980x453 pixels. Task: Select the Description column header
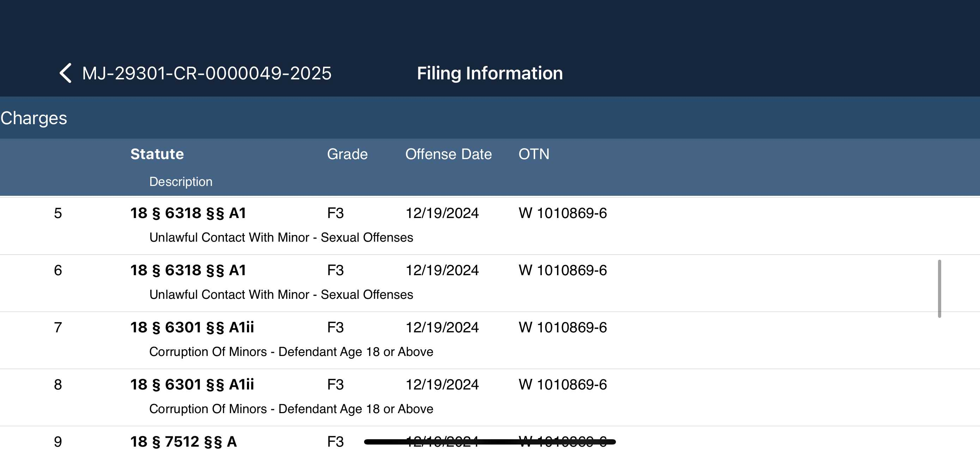pos(181,182)
